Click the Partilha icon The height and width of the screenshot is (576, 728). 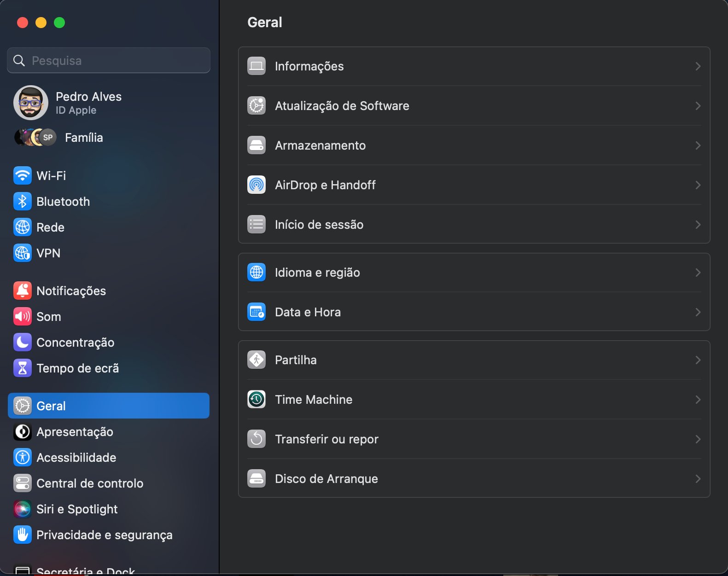click(x=256, y=360)
